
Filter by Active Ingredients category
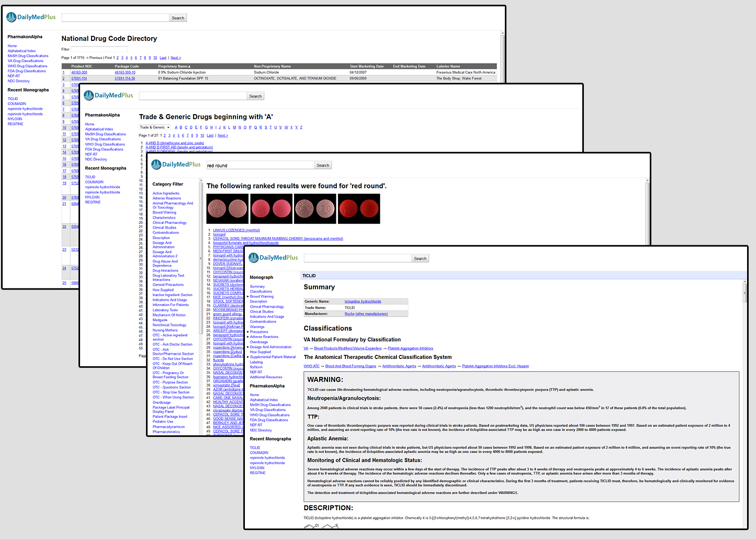click(x=166, y=194)
